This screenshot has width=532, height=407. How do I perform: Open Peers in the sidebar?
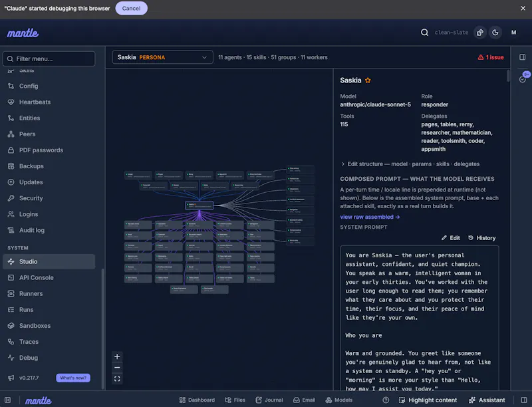click(49, 134)
